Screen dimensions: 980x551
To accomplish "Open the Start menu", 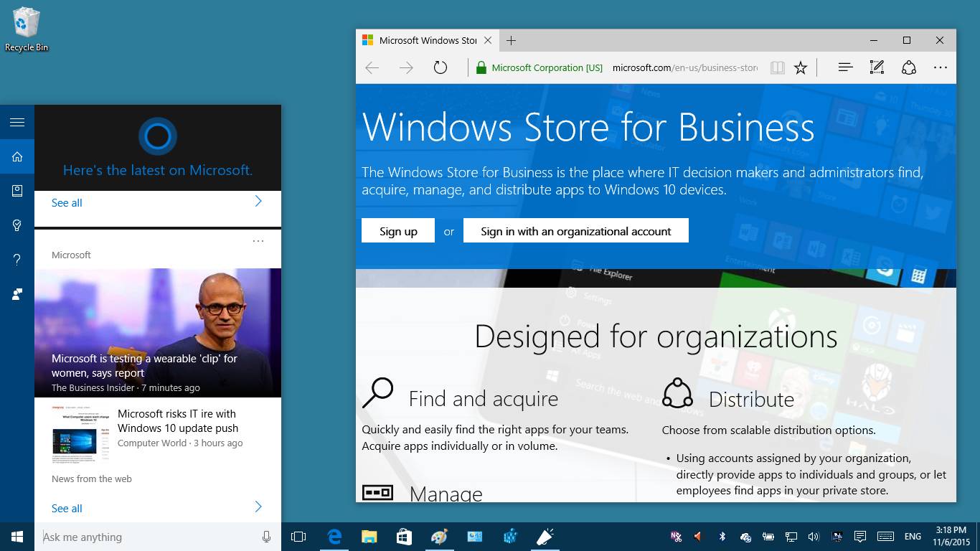I will pyautogui.click(x=17, y=537).
